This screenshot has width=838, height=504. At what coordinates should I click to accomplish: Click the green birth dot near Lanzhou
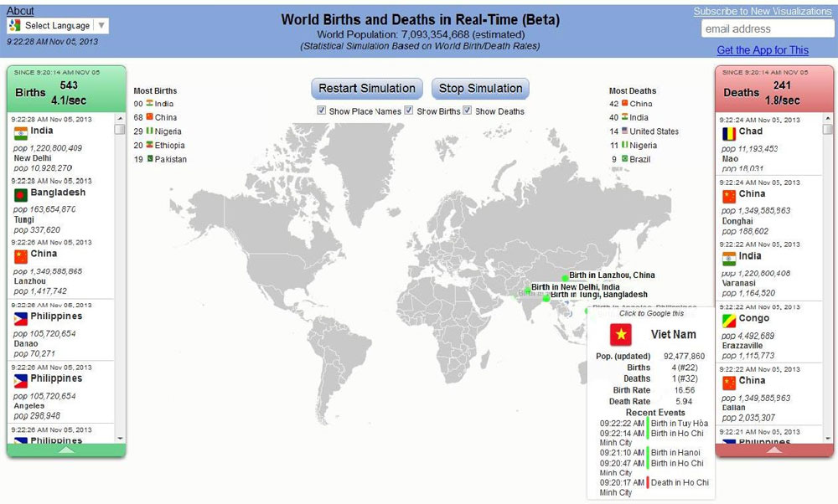565,278
